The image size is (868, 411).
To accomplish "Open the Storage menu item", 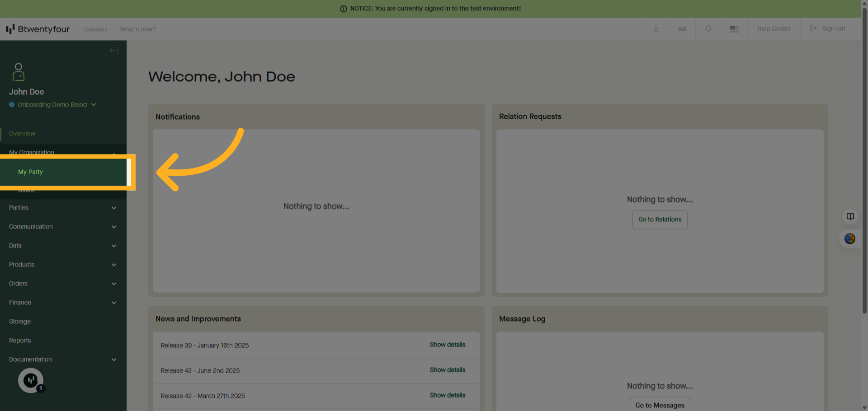I will click(x=20, y=322).
